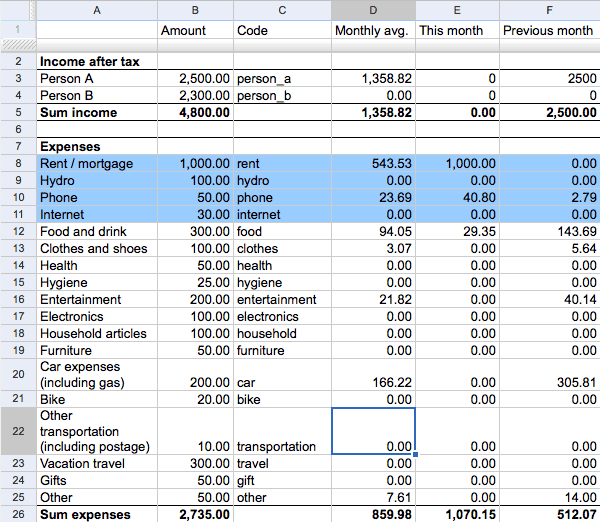
Task: Select the Income after tax heading cell
Action: tap(97, 61)
